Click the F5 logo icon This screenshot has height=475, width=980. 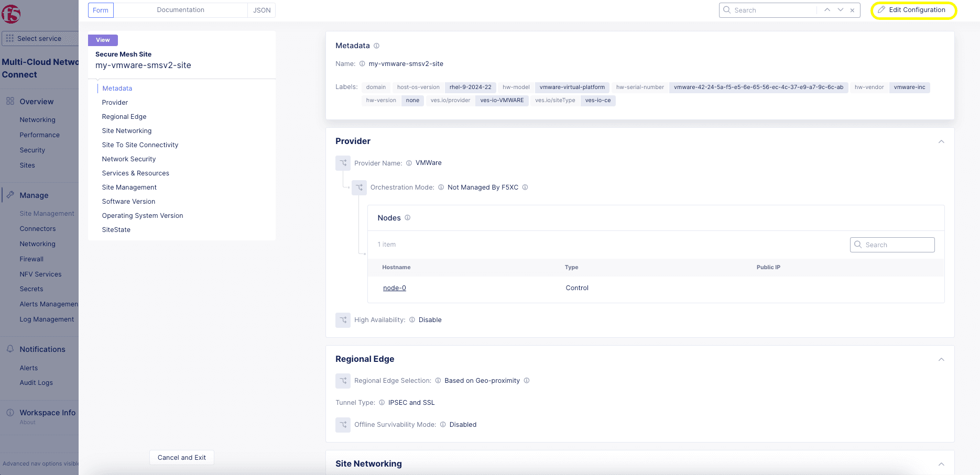[10, 14]
